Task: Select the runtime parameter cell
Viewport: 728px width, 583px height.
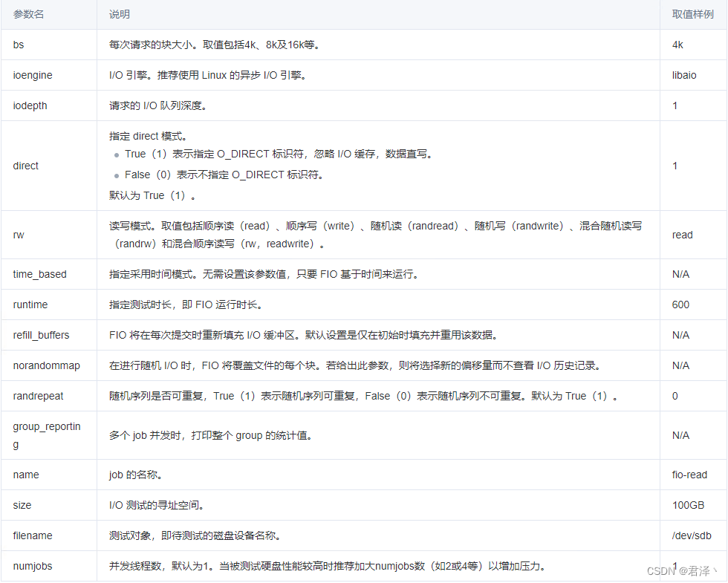Action: (31, 304)
